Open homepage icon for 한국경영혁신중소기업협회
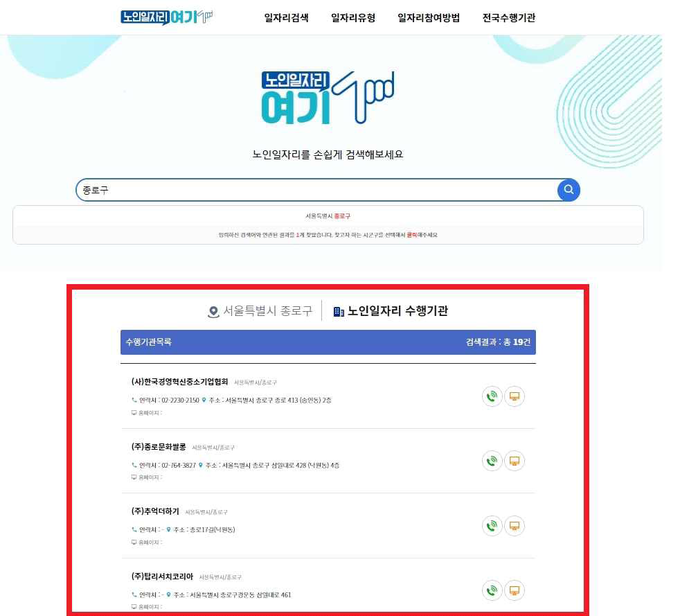 [514, 396]
